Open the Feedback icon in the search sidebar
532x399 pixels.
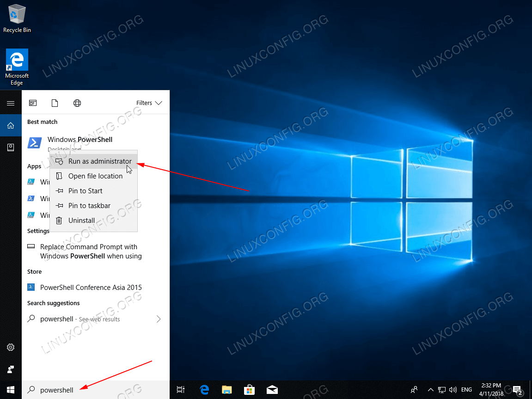[x=11, y=369]
